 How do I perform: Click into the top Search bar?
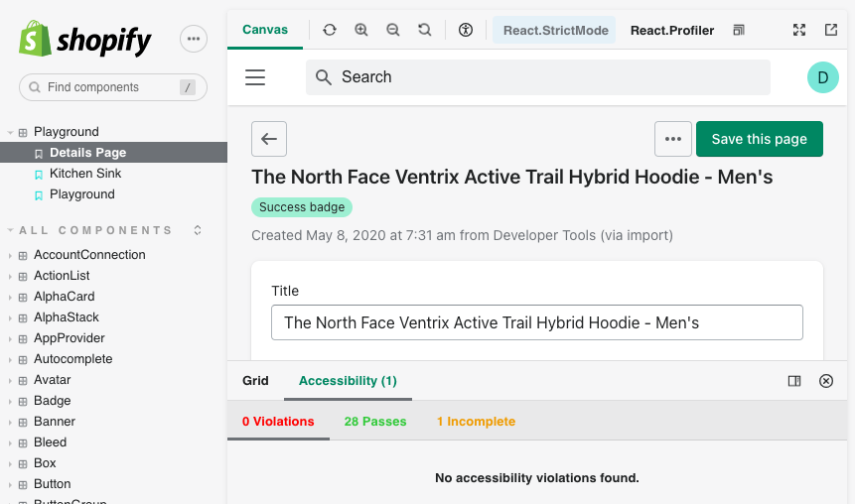point(537,77)
